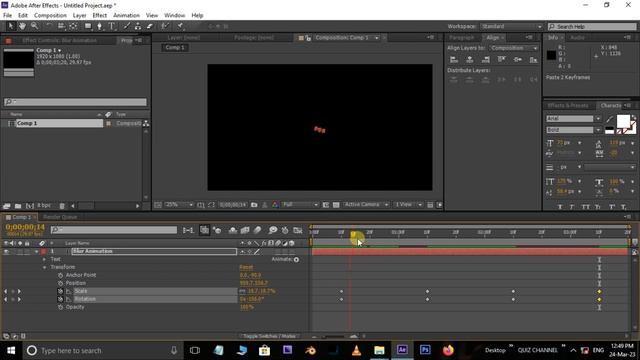This screenshot has width=640, height=360.
Task: Select the Pen tool
Action: (100, 26)
